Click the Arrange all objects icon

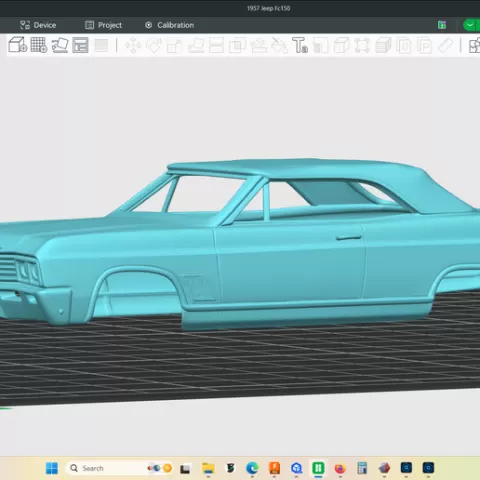pos(80,45)
